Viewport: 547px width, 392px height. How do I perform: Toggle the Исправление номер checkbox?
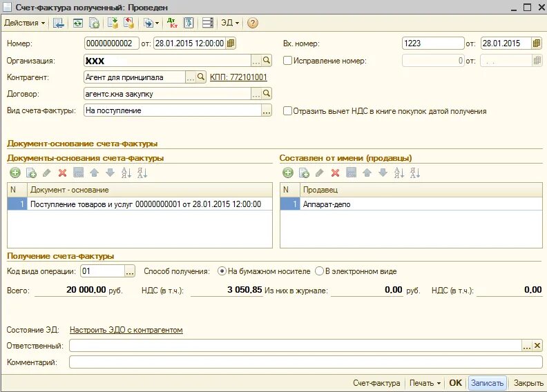287,61
